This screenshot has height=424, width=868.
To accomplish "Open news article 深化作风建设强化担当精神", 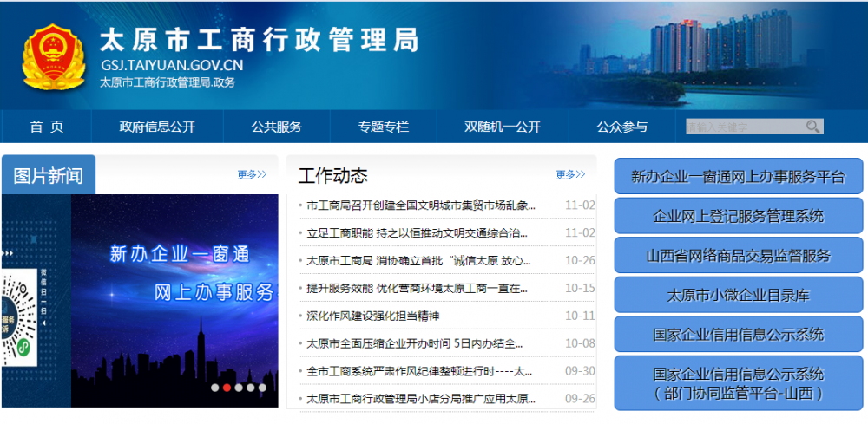I will [x=373, y=316].
